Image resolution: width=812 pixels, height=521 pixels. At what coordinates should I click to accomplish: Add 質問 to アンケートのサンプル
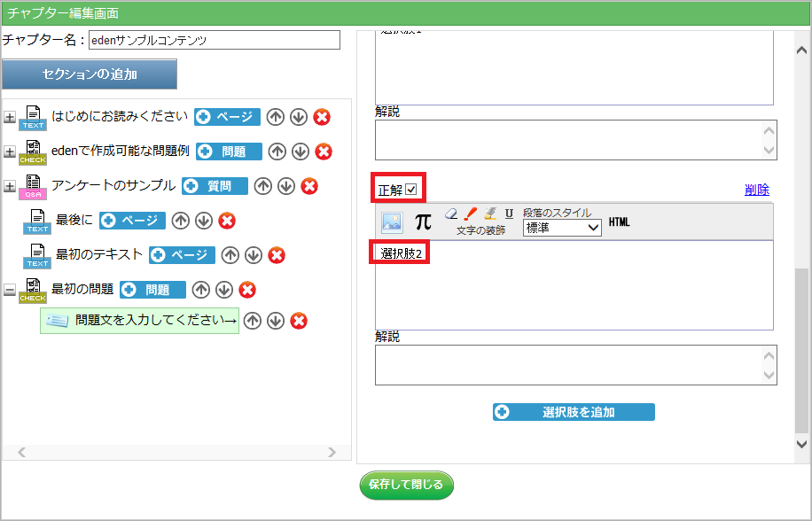click(215, 186)
